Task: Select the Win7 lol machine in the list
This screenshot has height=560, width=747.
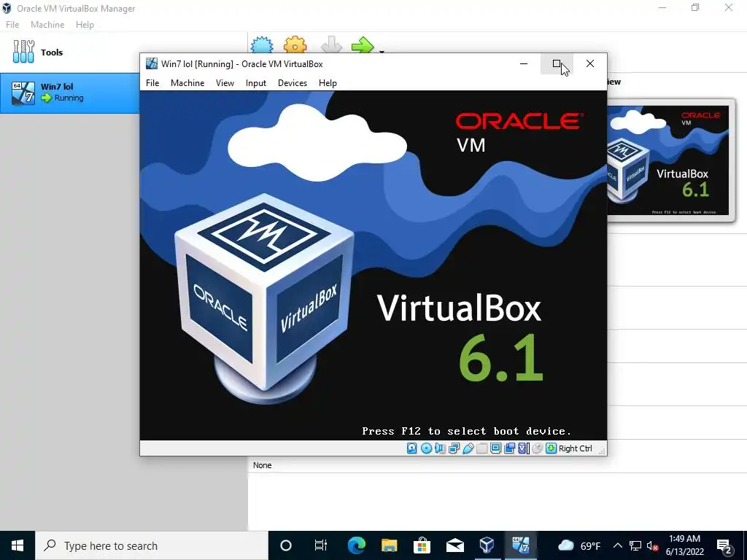Action: [70, 93]
